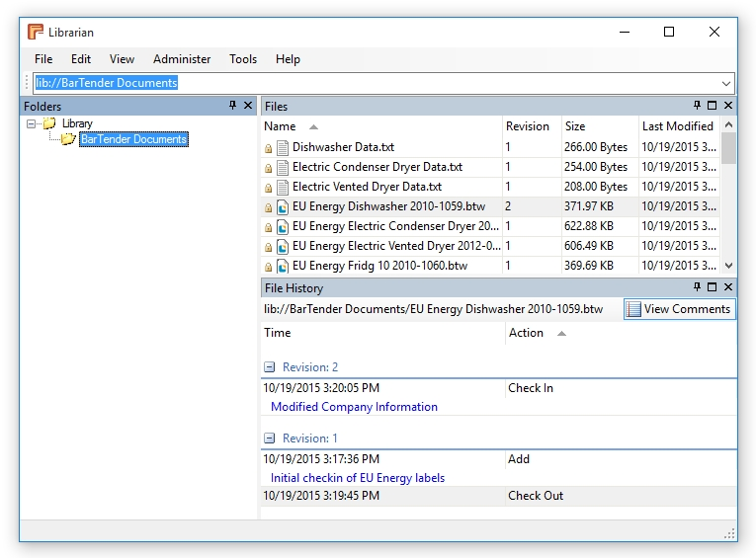This screenshot has height=558, width=756.
Task: Click BarTender file icon of EU Energy Dishwasher
Action: point(283,206)
